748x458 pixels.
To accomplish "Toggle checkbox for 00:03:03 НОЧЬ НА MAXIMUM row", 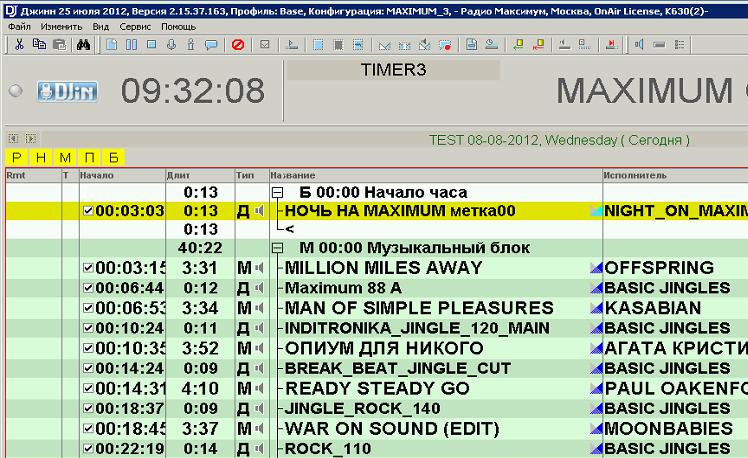I will pos(88,210).
